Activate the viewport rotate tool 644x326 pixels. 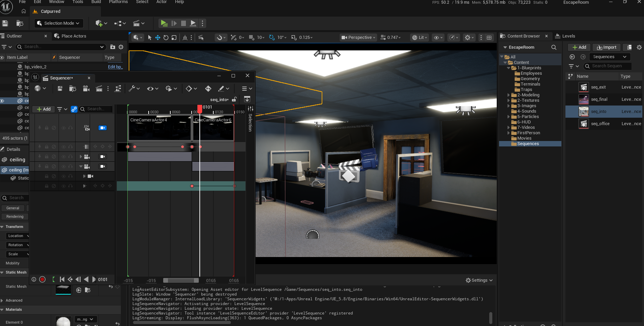pos(166,38)
